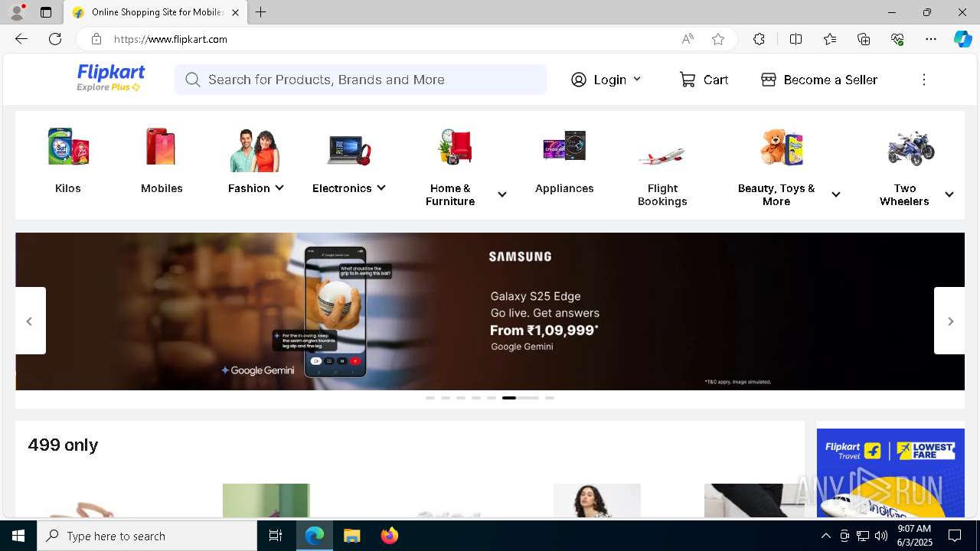Expand the Login dropdown arrow

coord(637,79)
